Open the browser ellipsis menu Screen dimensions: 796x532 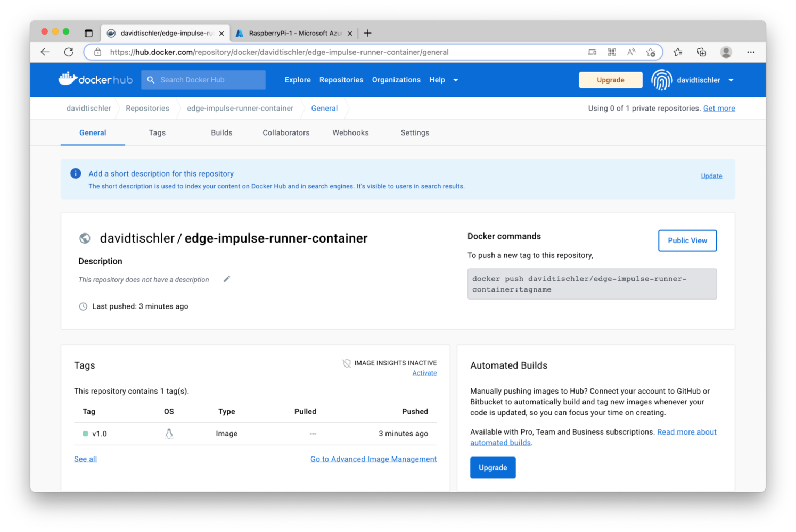pyautogui.click(x=751, y=52)
